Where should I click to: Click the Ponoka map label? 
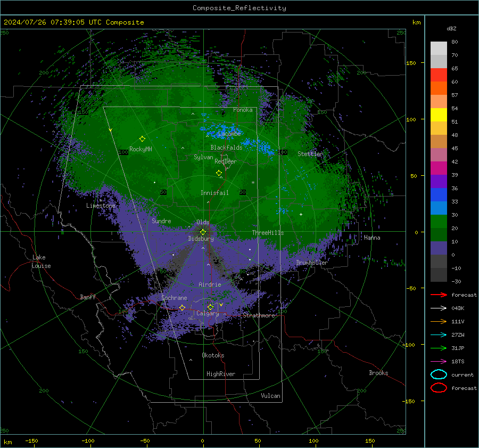coord(243,110)
